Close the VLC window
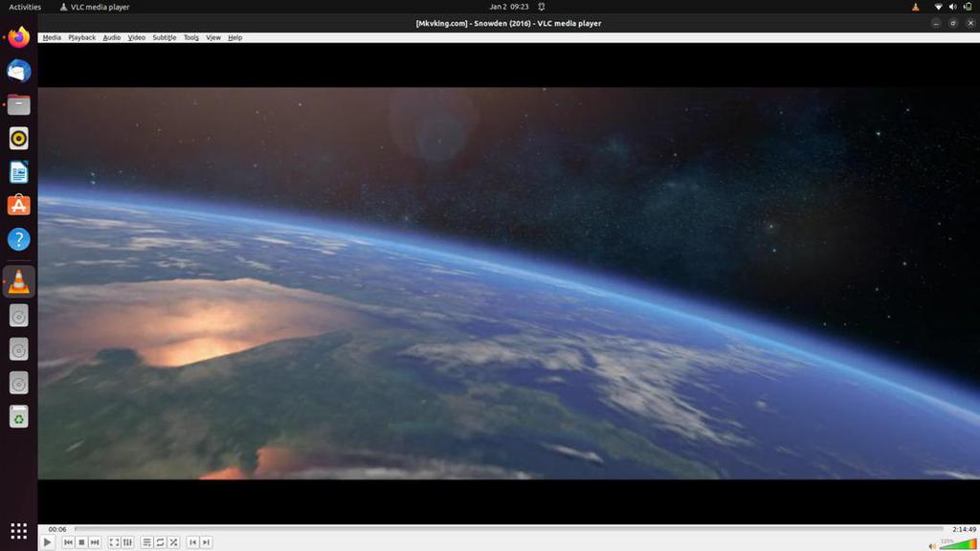This screenshot has width=980, height=551. point(970,23)
